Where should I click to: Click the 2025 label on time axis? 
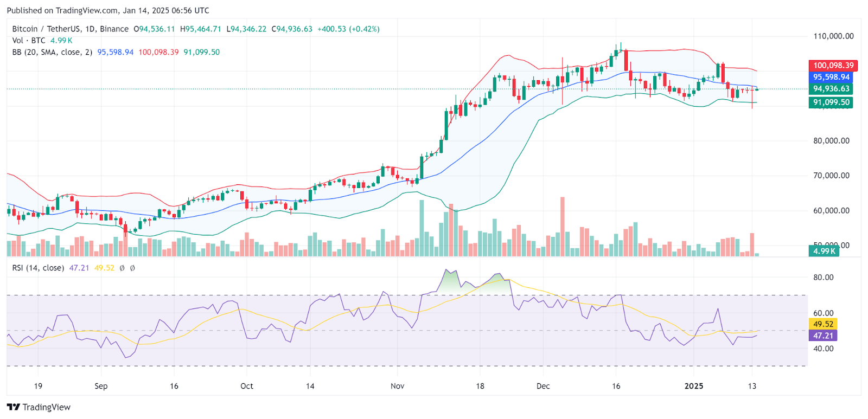point(694,386)
